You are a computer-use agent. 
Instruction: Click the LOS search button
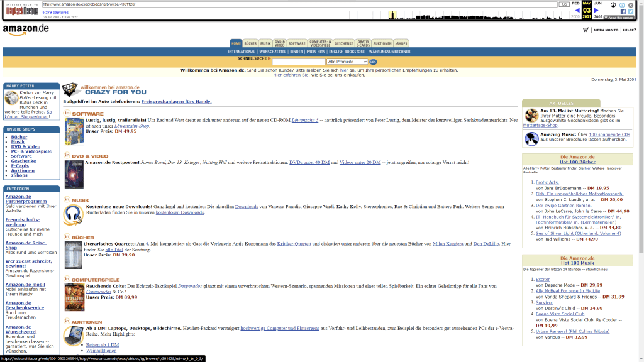(x=373, y=62)
